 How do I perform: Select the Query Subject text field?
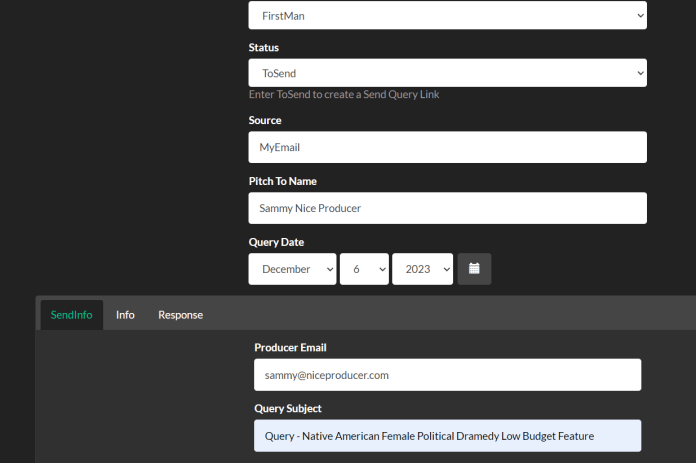pyautogui.click(x=447, y=435)
